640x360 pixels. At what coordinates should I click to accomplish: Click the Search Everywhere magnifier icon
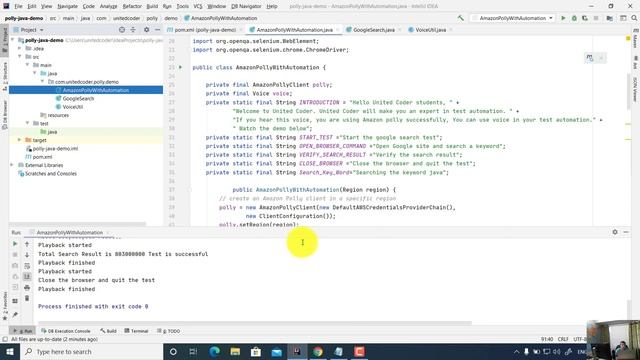tap(634, 18)
